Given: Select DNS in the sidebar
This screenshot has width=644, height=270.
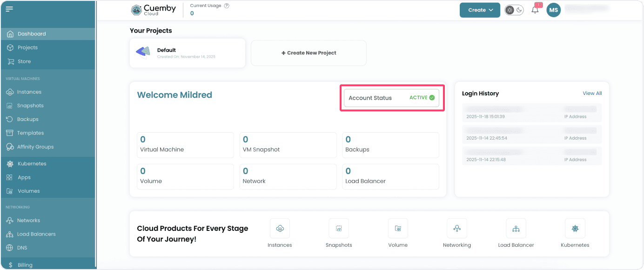Looking at the screenshot, I should coord(22,248).
